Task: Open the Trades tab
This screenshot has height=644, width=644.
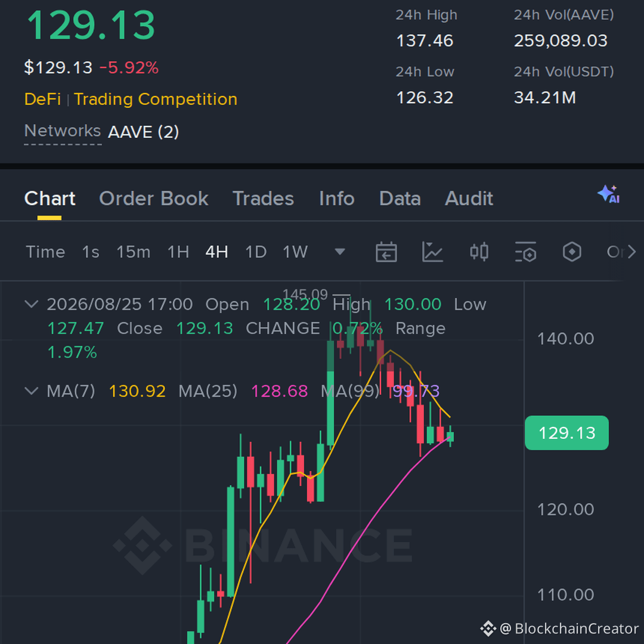Action: (x=264, y=199)
